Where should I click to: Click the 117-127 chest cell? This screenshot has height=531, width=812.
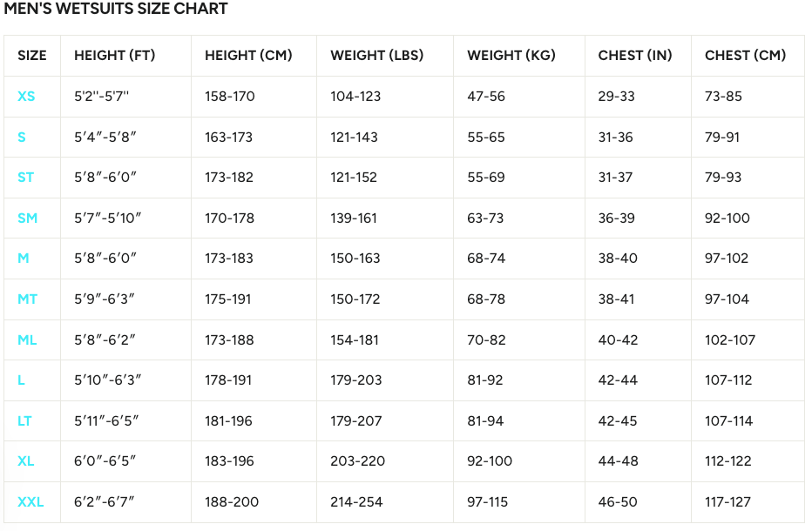click(727, 502)
